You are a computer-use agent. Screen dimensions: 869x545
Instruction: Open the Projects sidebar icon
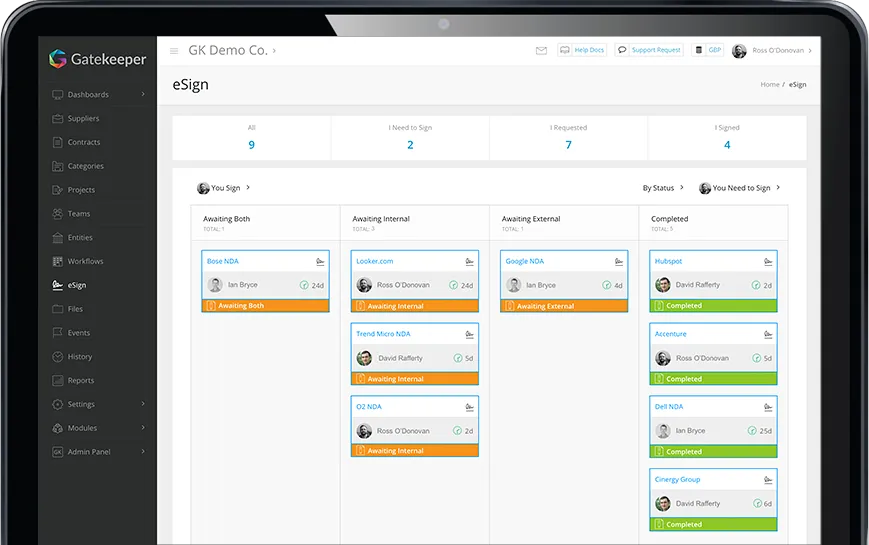58,190
